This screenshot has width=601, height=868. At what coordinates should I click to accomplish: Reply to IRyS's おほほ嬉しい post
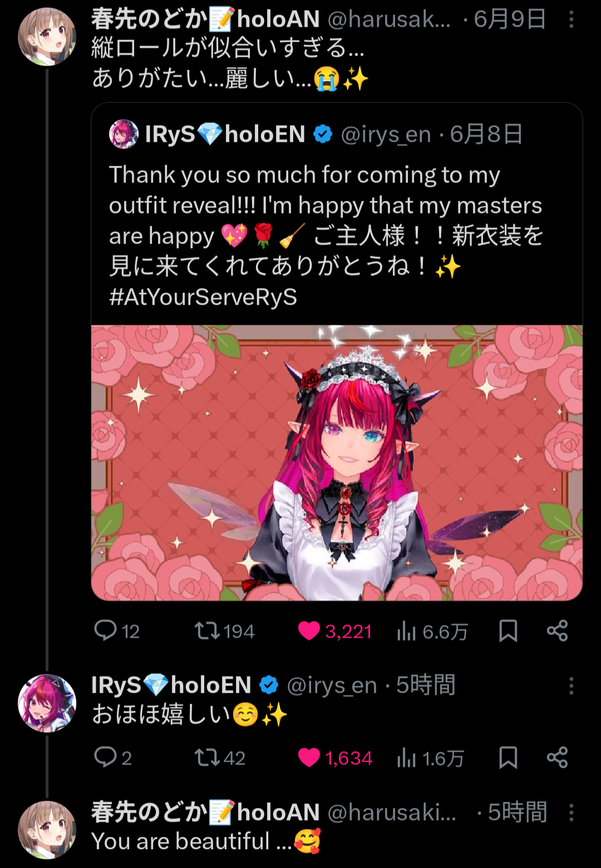point(113,758)
